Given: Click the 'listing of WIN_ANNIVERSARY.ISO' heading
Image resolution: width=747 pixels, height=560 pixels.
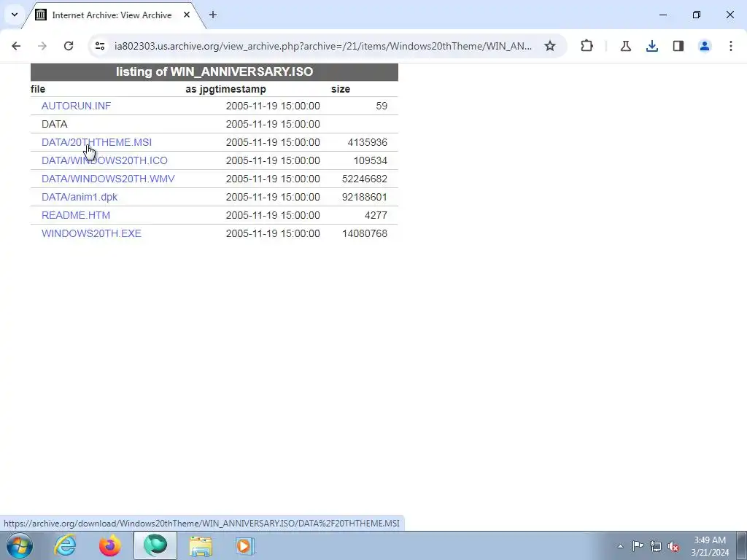Looking at the screenshot, I should coord(214,72).
